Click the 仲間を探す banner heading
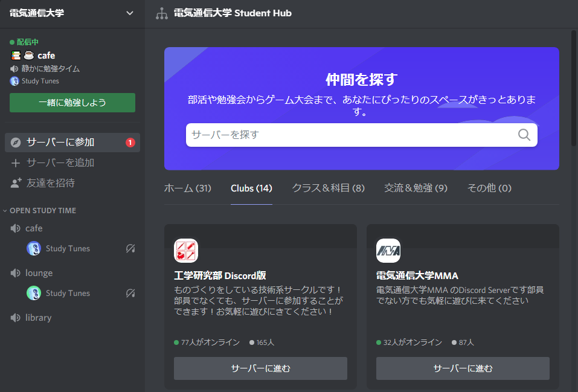Viewport: 578px width, 392px height. point(362,79)
